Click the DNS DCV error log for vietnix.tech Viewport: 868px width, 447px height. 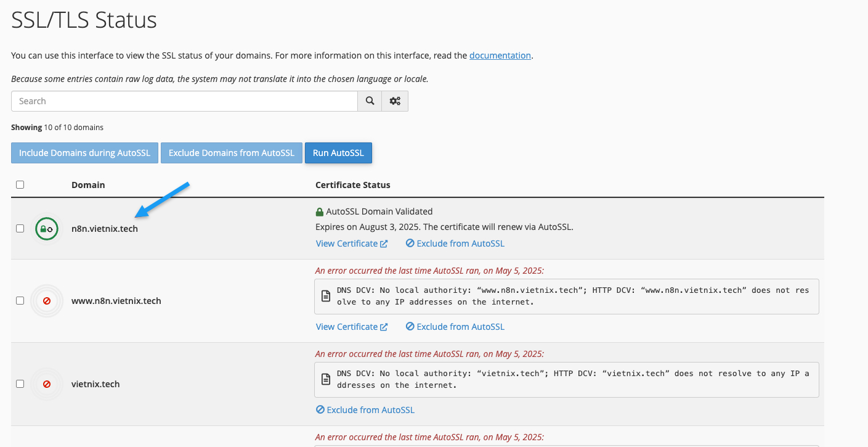point(567,380)
